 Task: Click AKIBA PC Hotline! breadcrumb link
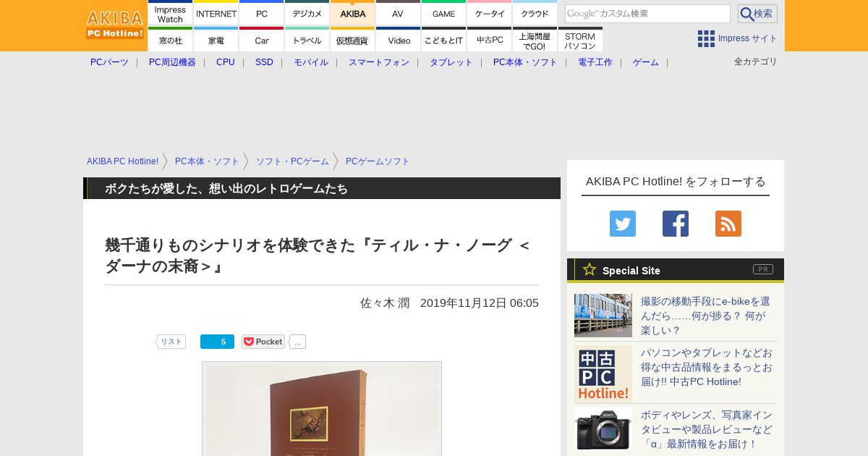tap(122, 161)
